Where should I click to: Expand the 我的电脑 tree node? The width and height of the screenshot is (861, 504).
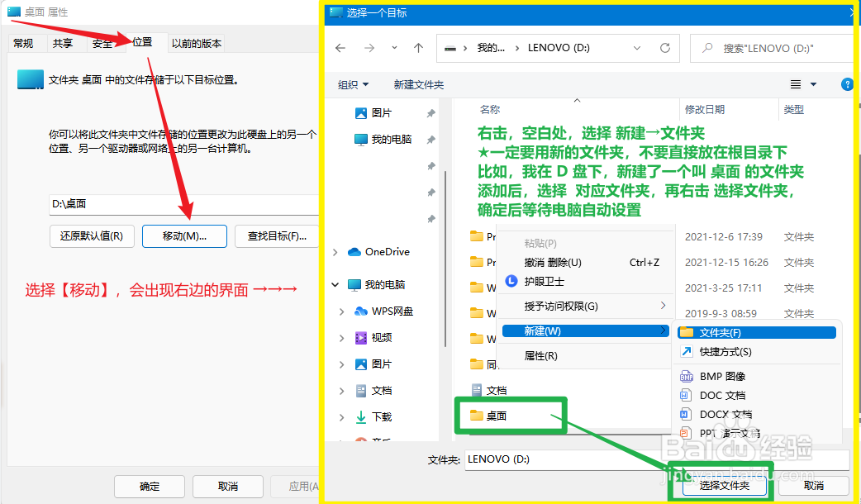(x=335, y=284)
